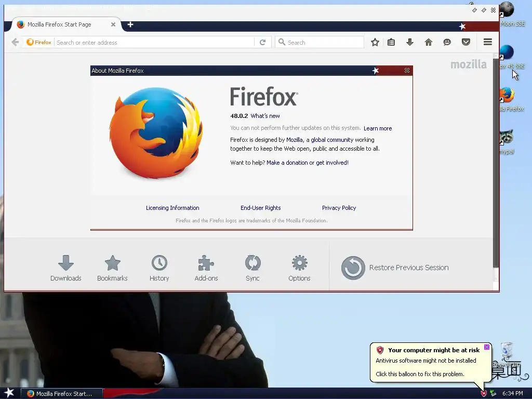The height and width of the screenshot is (399, 532).
Task: Open Privacy Policy link
Action: [x=339, y=208]
